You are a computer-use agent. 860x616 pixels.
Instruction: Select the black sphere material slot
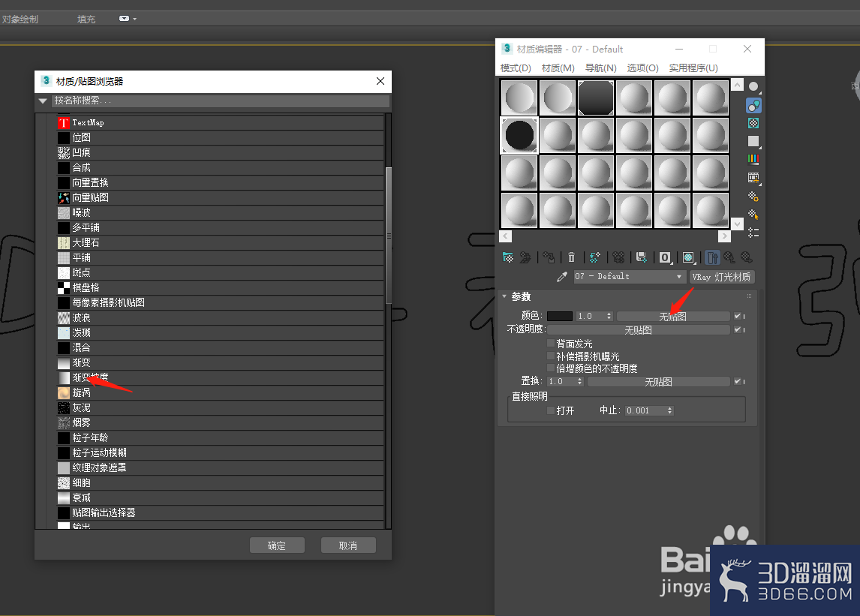coord(519,136)
